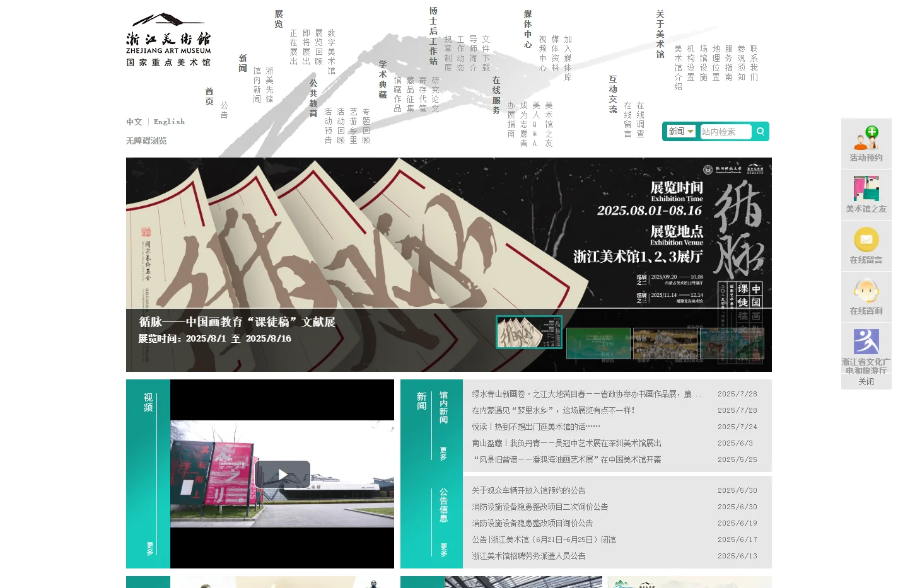Open the 媒体中心 navigation menu

528,29
